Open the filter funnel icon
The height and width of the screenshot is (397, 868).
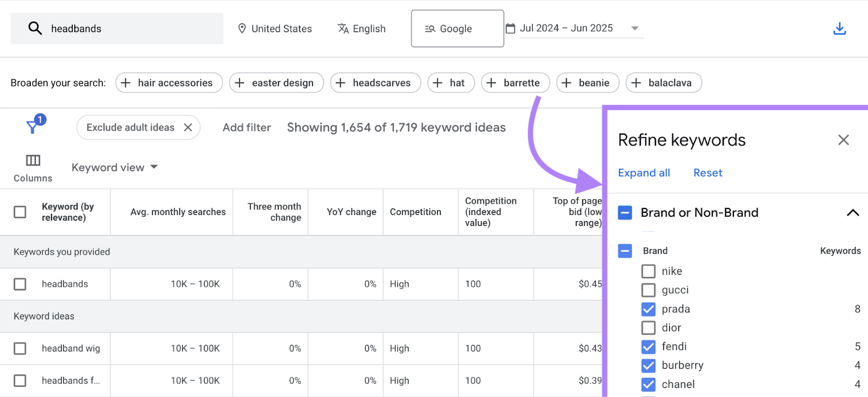pyautogui.click(x=33, y=127)
